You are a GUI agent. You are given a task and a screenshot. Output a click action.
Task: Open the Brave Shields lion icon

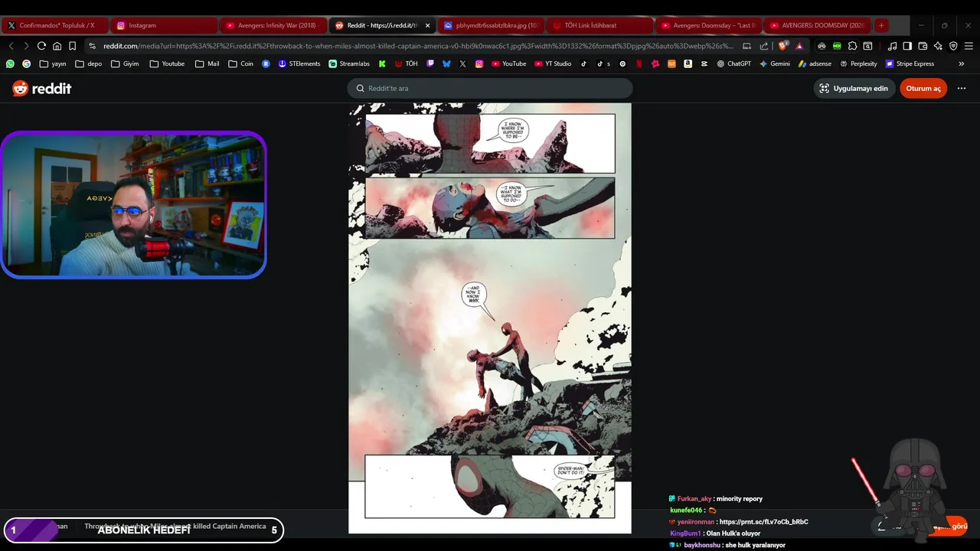[x=782, y=46]
